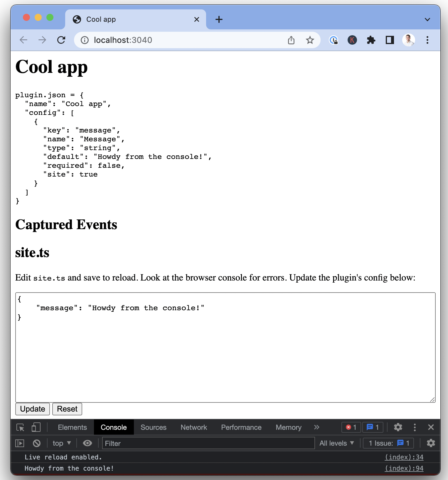Toggle the console sidebar panel
This screenshot has height=480, width=448.
(20, 443)
